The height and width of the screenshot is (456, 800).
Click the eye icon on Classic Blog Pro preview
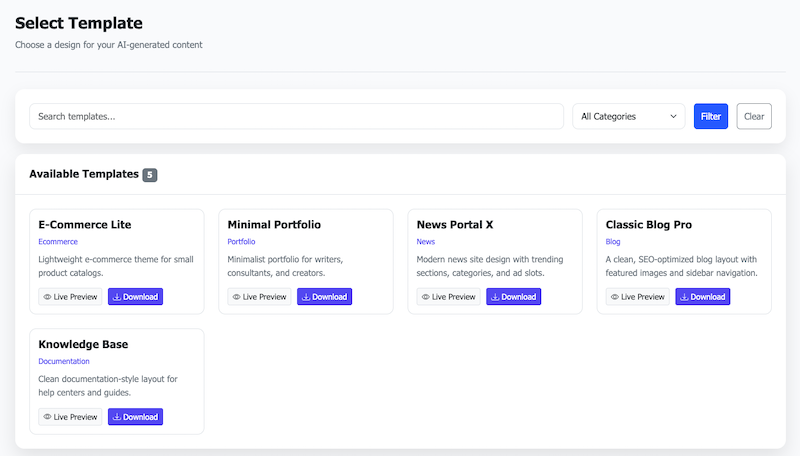coord(614,297)
